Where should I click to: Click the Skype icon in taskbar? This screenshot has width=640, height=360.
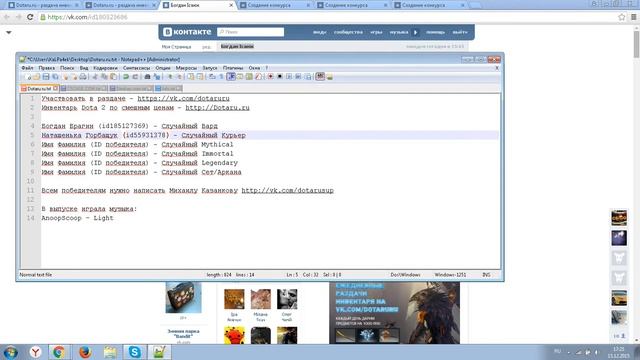pos(135,352)
